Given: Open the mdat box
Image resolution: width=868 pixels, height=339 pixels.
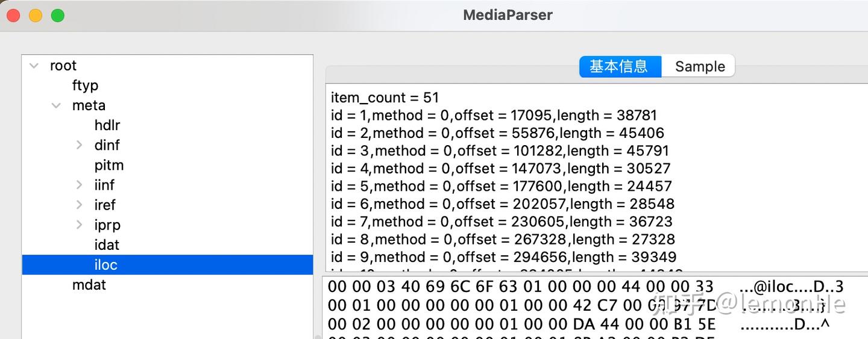Looking at the screenshot, I should click(89, 284).
